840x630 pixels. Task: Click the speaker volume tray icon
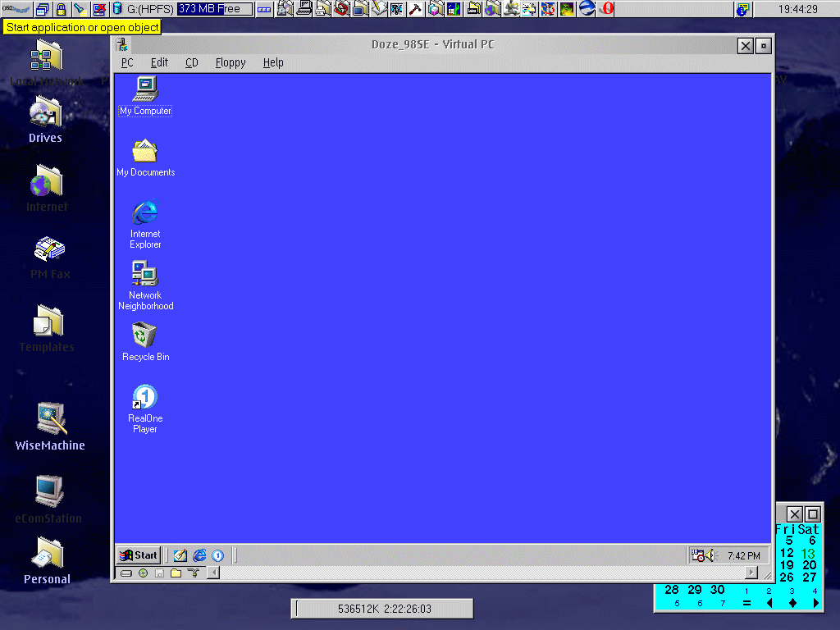pos(710,555)
